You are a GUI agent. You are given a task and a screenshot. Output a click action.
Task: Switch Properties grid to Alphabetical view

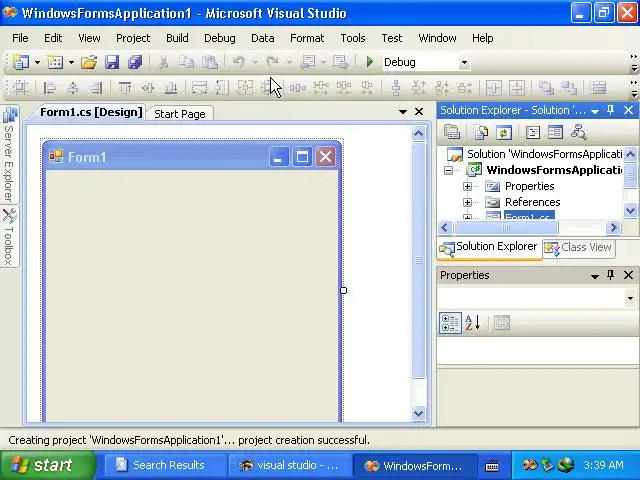(x=473, y=323)
